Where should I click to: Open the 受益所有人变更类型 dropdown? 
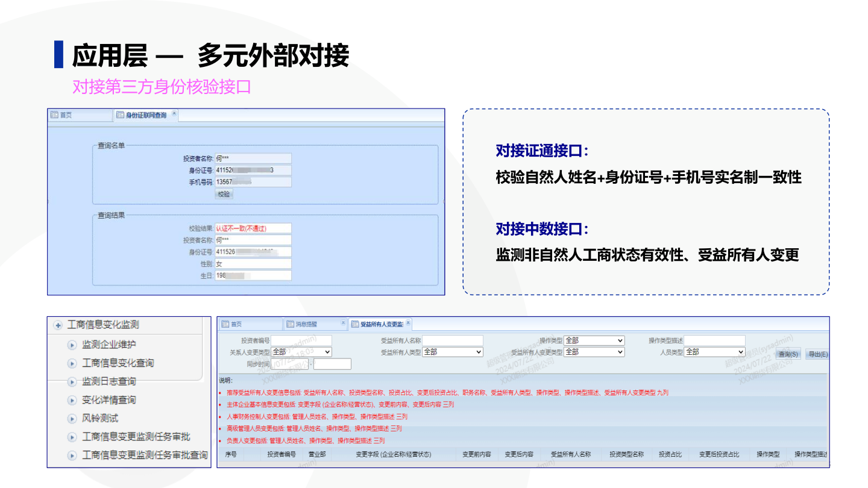(x=594, y=352)
